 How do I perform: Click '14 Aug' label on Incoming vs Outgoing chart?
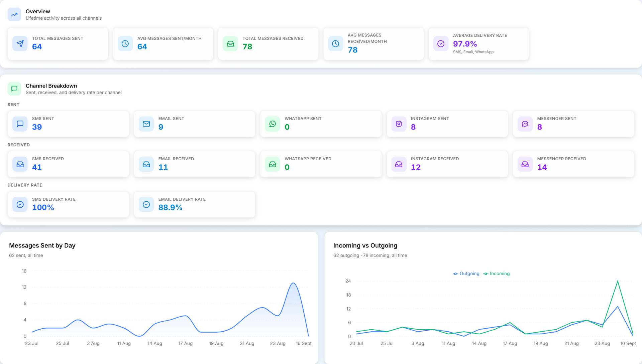479,343
